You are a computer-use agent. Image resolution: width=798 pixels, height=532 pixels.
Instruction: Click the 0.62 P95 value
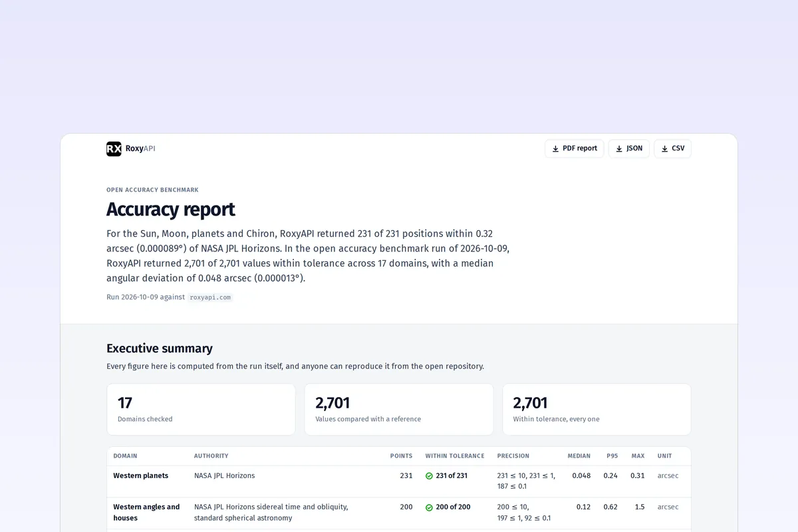(x=610, y=507)
